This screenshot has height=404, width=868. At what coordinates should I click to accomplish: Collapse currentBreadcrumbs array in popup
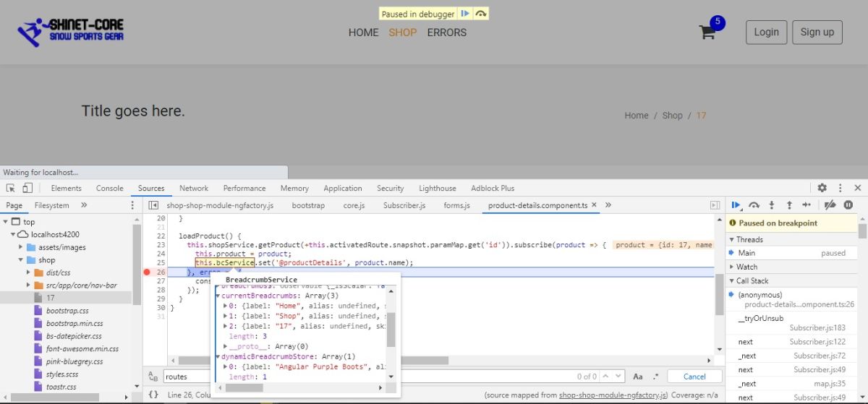(218, 296)
